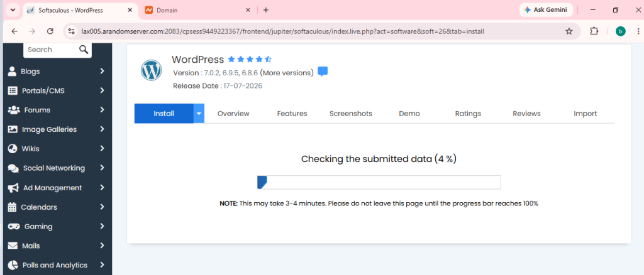Click the WordPress logo

(x=152, y=70)
